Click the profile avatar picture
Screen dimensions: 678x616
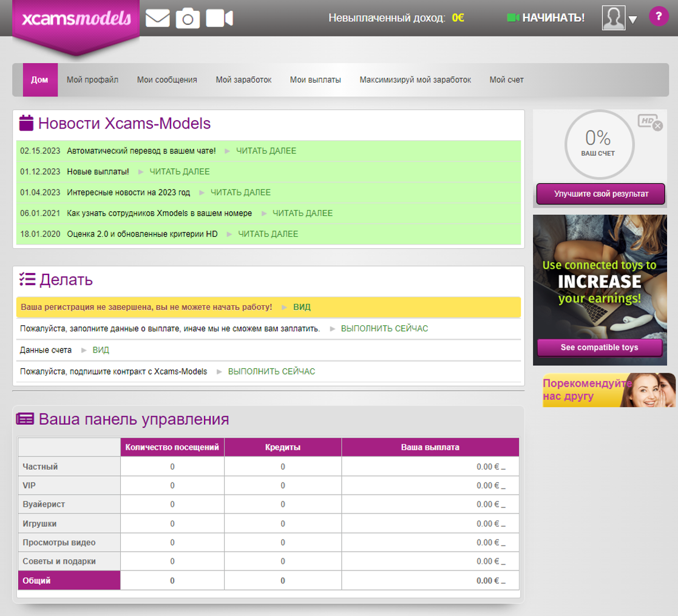click(614, 18)
